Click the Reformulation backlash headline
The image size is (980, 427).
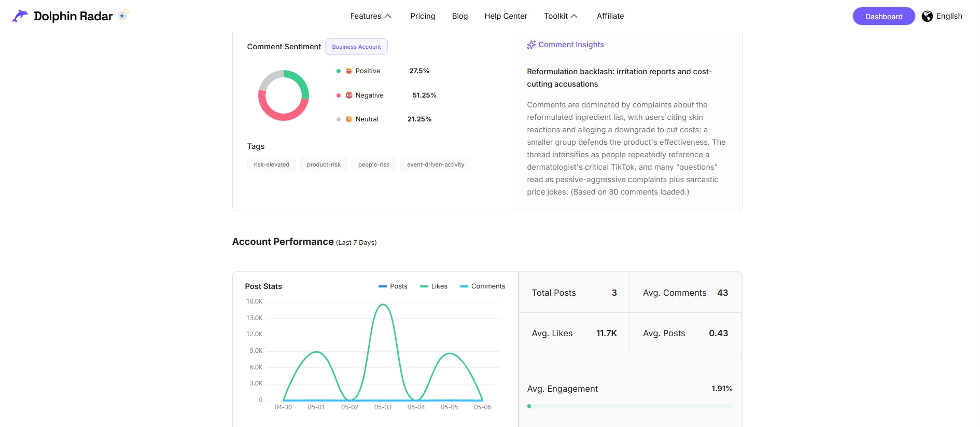point(619,78)
